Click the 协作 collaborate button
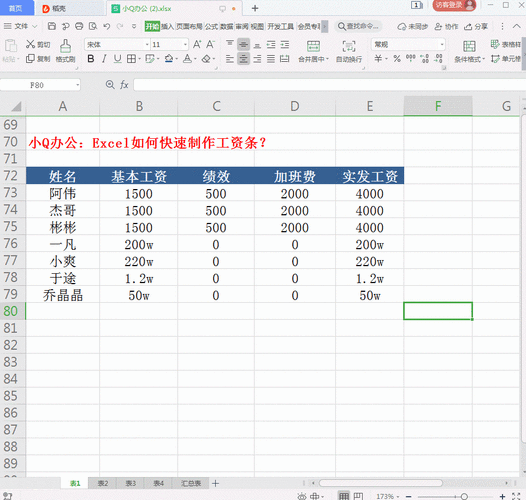Screen dimensions: 526x500 point(446,26)
